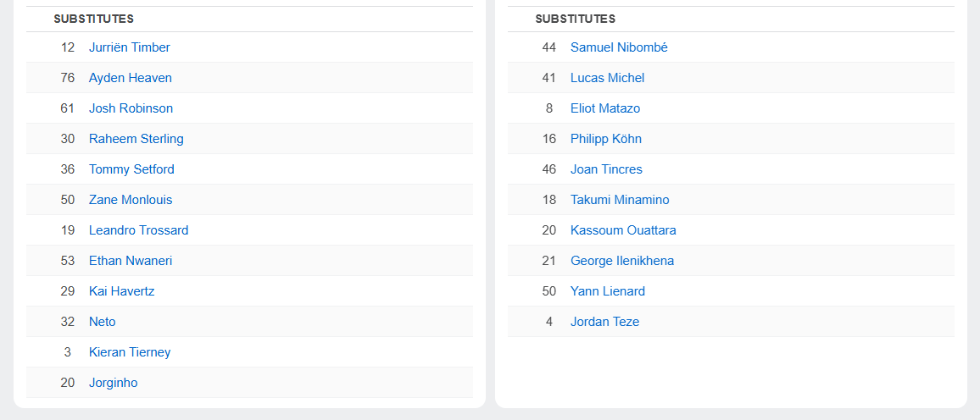This screenshot has width=980, height=420.
Task: Open Neto's player profile
Action: (102, 322)
